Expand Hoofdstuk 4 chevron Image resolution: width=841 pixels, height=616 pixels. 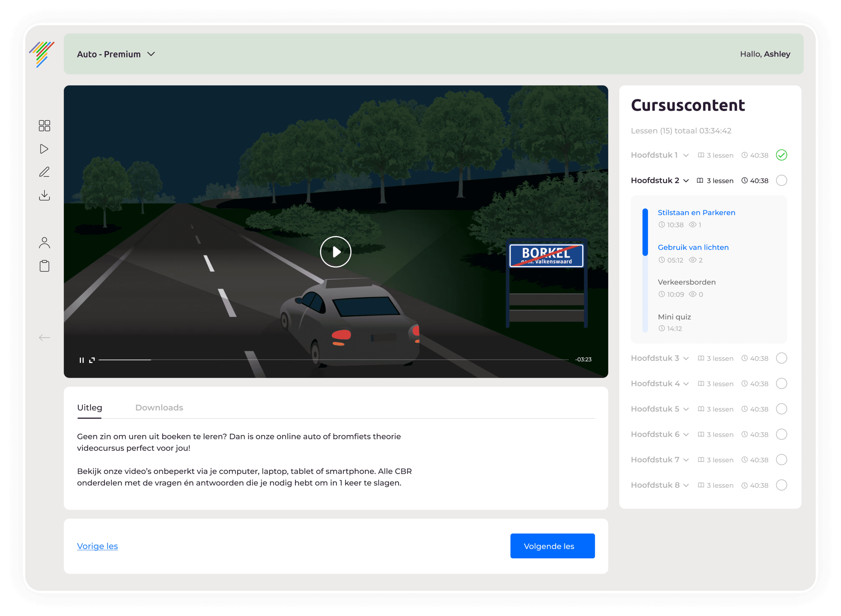tap(686, 384)
